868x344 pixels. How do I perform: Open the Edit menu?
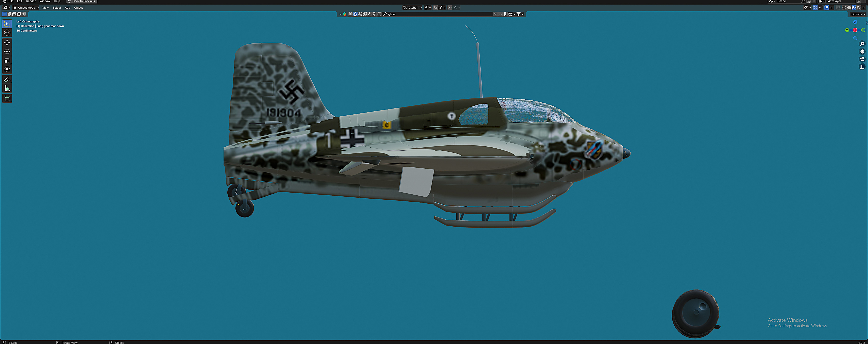tap(19, 1)
